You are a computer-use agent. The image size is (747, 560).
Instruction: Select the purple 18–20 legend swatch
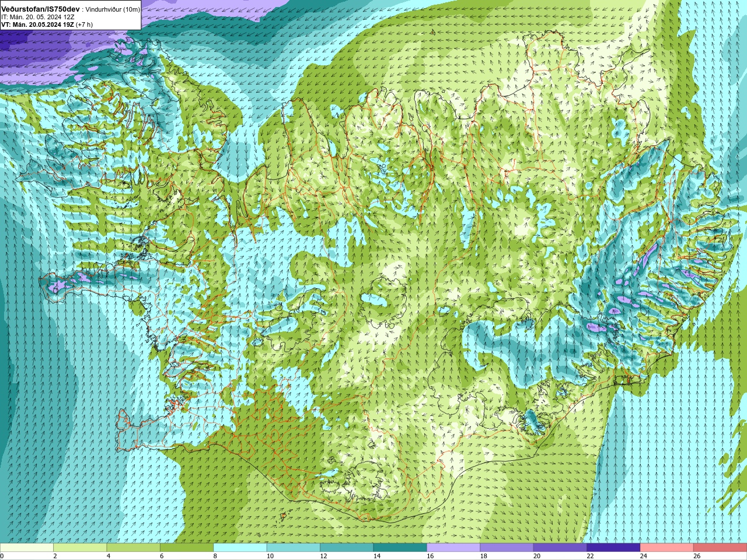point(507,548)
